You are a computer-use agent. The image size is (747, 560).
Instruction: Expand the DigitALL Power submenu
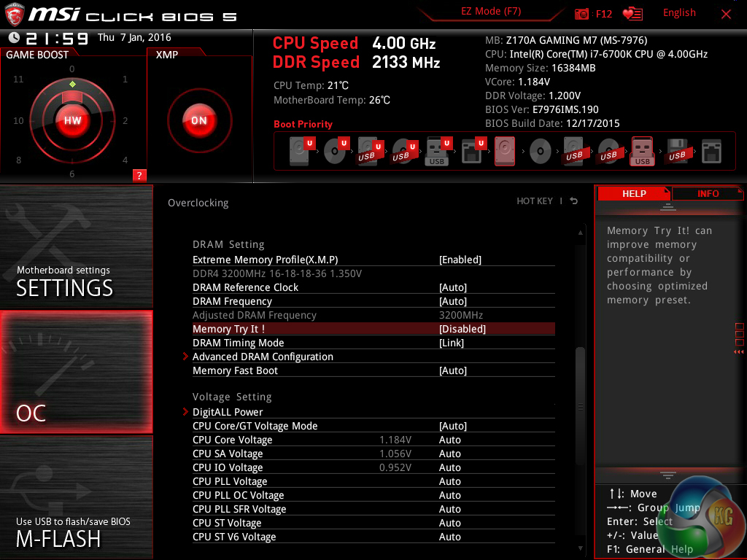tap(228, 412)
